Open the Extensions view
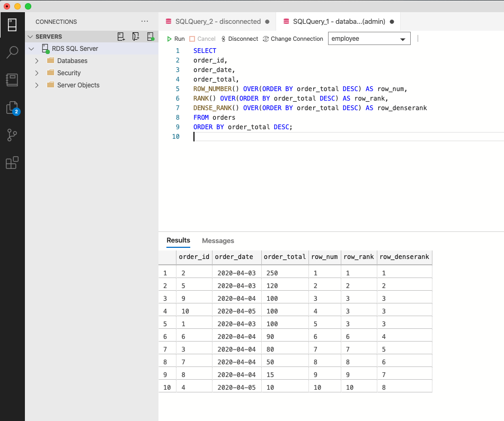The image size is (504, 421). pos(12,163)
